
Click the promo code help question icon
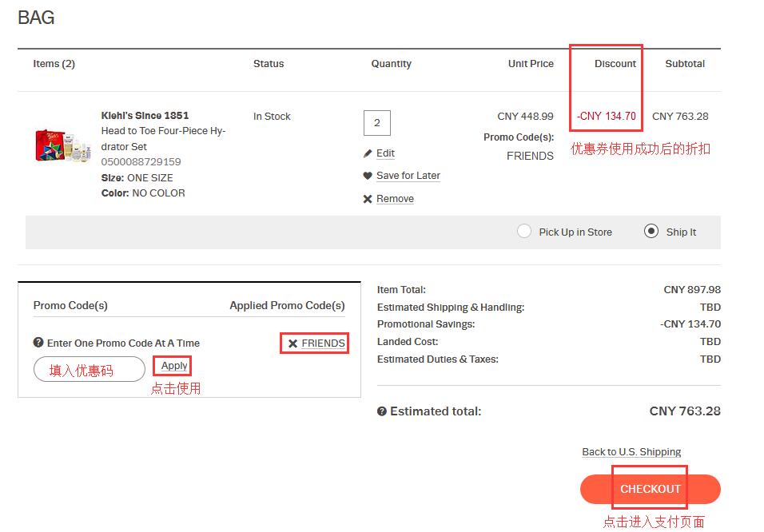[x=38, y=343]
